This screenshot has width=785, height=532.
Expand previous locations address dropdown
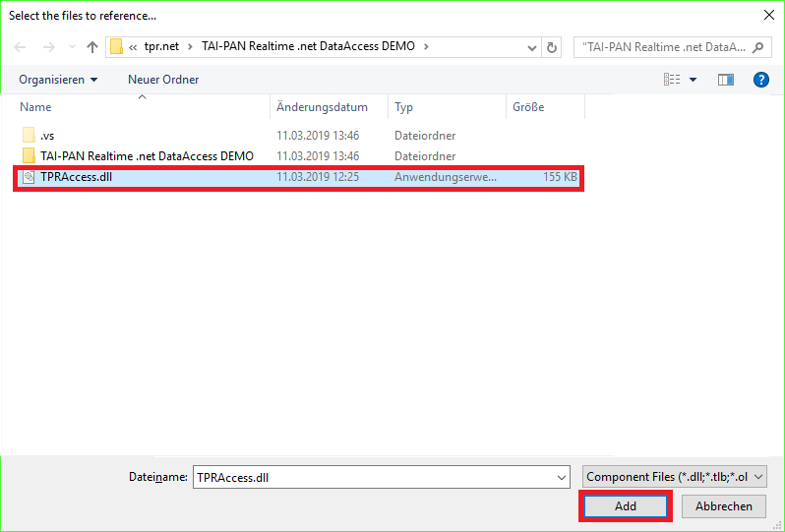tap(531, 47)
